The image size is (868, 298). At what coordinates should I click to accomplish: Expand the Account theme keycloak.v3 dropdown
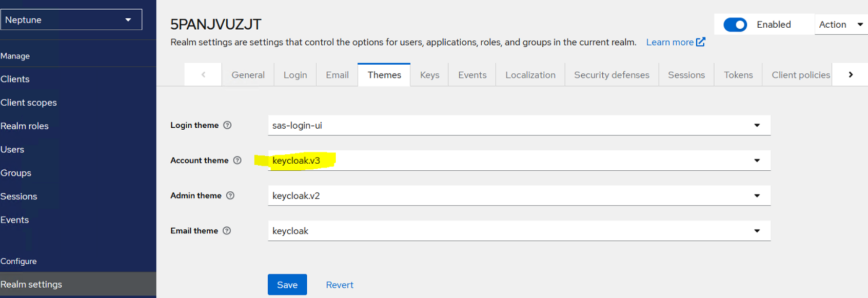518,161
